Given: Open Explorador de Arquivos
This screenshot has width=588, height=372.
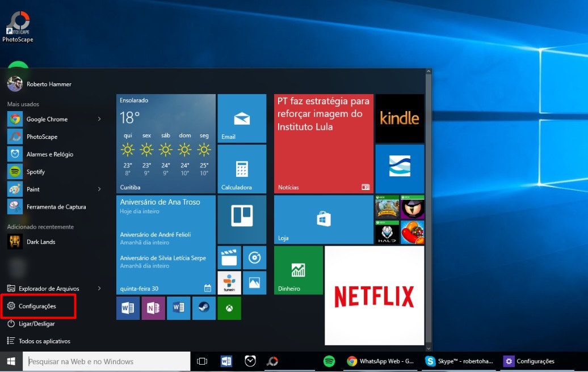Looking at the screenshot, I should [x=49, y=289].
